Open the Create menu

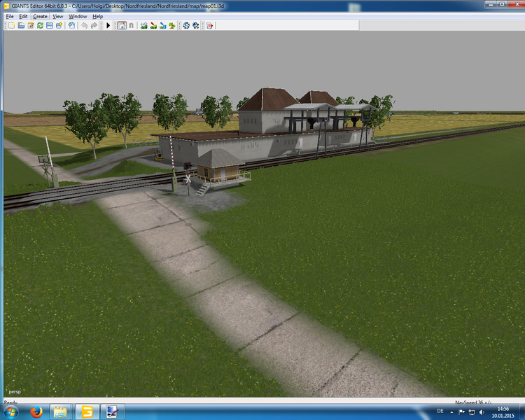(41, 16)
